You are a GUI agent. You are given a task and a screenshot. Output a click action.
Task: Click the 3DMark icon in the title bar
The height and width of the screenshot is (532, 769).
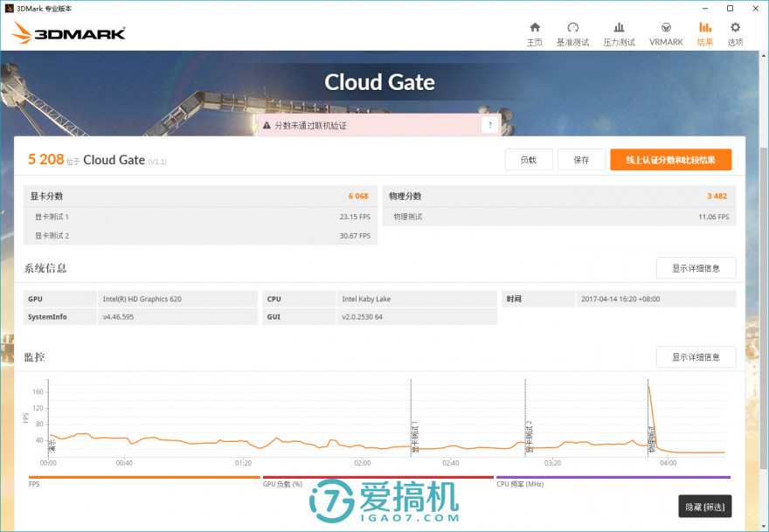click(x=9, y=8)
